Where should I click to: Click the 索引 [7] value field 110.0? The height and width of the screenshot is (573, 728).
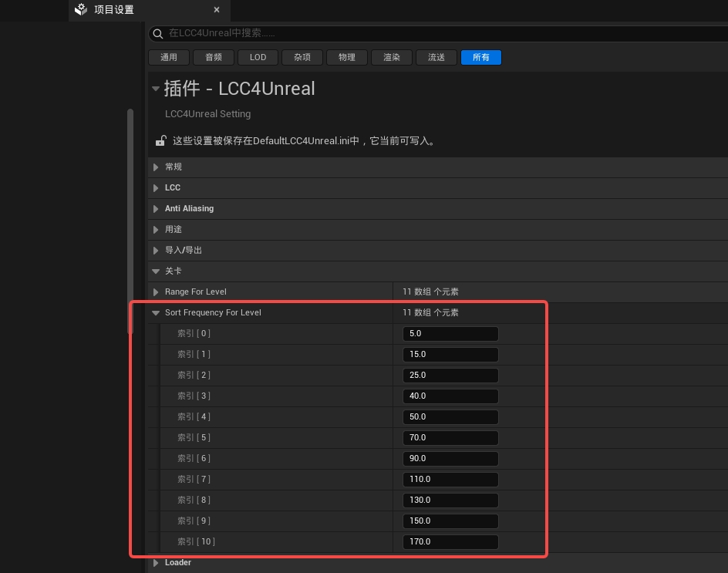450,479
